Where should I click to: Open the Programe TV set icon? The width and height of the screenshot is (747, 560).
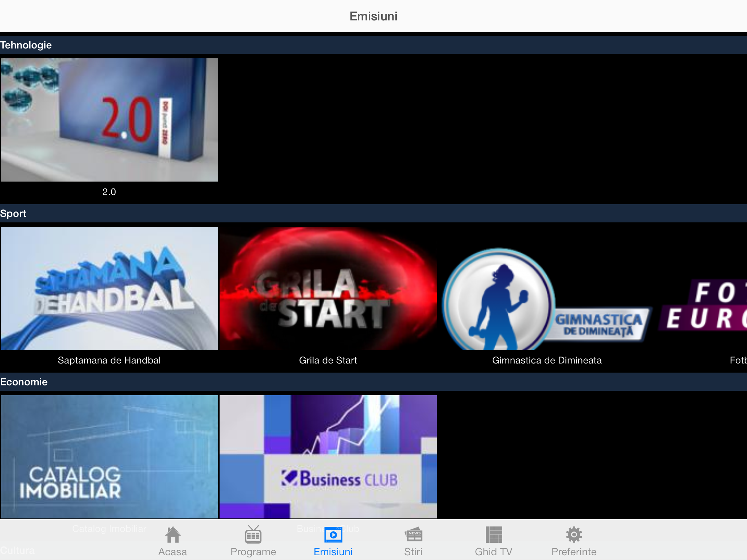[253, 534]
